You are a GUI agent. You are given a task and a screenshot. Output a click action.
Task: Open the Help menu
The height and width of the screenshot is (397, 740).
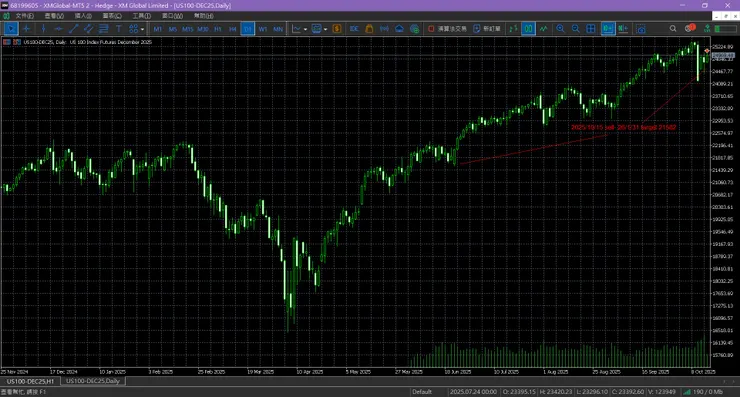203,16
